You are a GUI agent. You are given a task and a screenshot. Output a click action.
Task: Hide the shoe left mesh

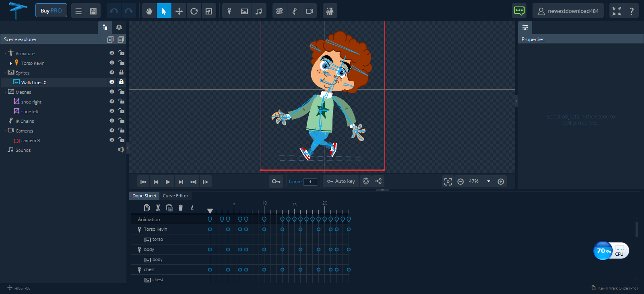click(112, 111)
